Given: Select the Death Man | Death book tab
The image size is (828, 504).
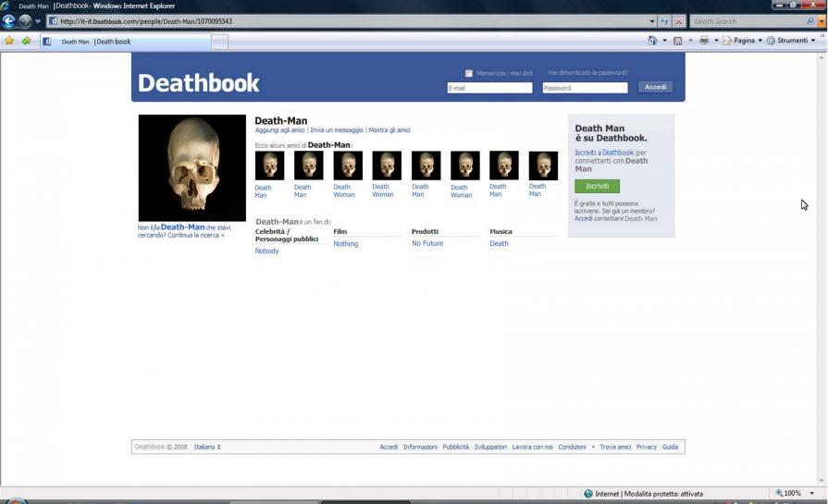Looking at the screenshot, I should (x=126, y=42).
